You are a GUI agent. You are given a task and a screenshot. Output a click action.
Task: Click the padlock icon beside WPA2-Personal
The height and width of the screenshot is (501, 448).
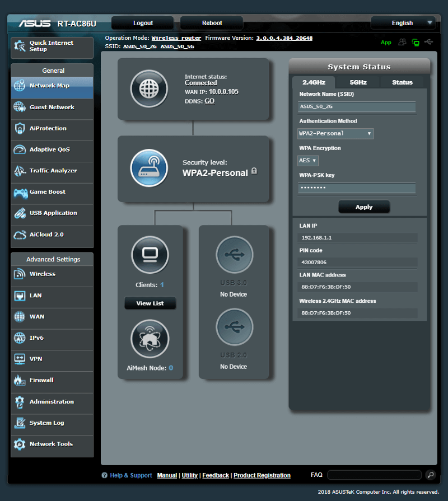(254, 171)
